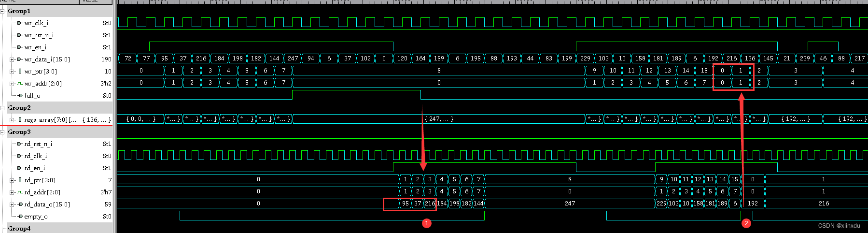The height and width of the screenshot is (233, 868).
Task: Click the { 247, ... } segment on regs_array waveform
Action: coord(439,118)
